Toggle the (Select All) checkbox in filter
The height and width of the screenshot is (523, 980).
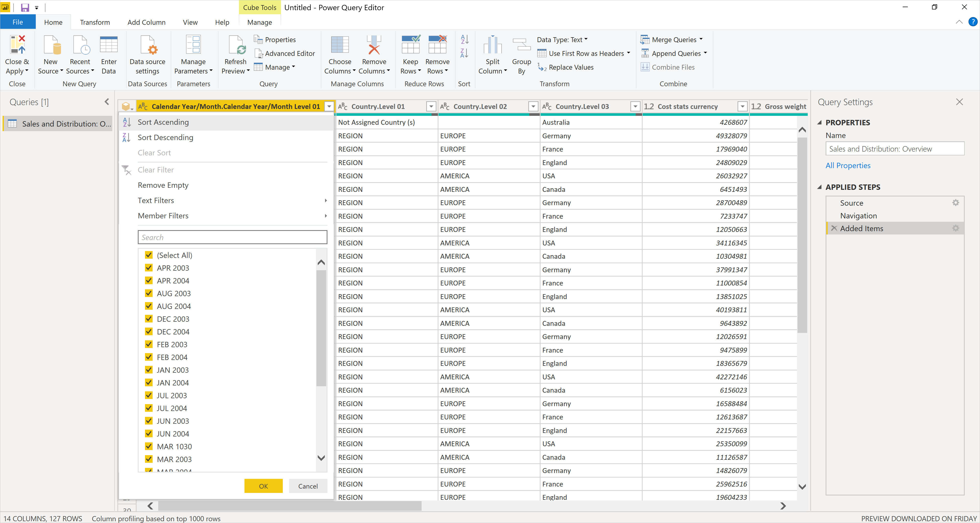[148, 255]
